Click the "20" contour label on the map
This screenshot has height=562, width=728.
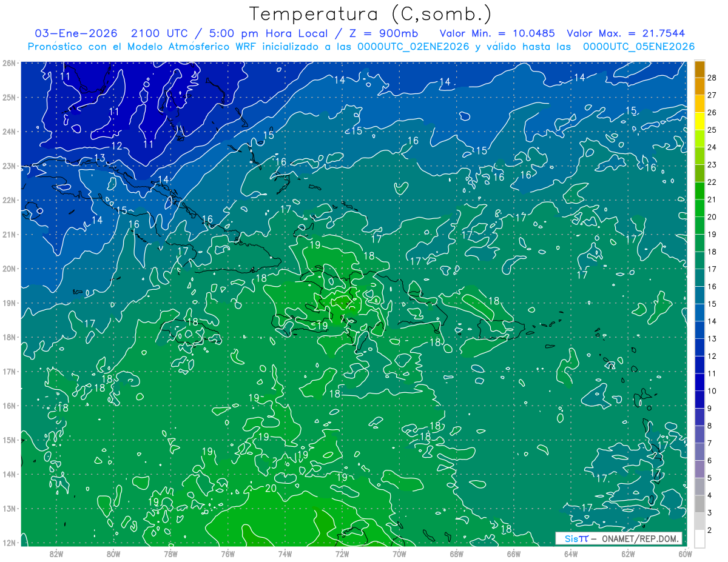tap(271, 489)
